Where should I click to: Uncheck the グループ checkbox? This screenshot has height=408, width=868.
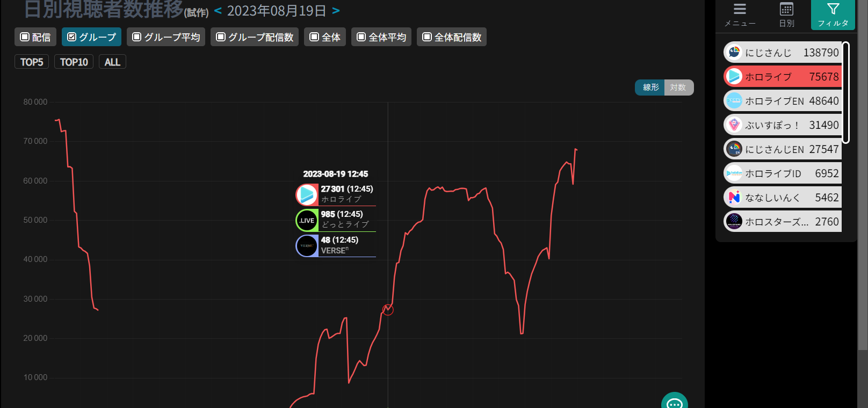pyautogui.click(x=91, y=37)
